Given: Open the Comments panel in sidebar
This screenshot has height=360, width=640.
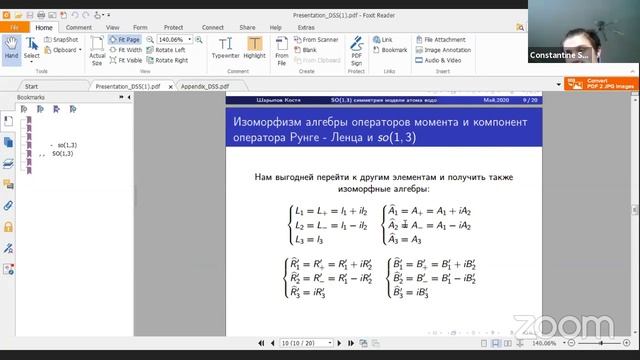Looking at the screenshot, I should (8, 184).
